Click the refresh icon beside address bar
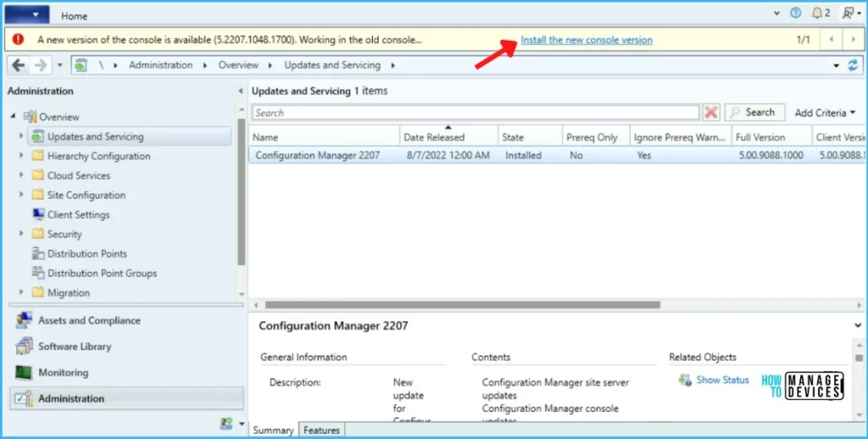The width and height of the screenshot is (868, 439). (x=853, y=65)
